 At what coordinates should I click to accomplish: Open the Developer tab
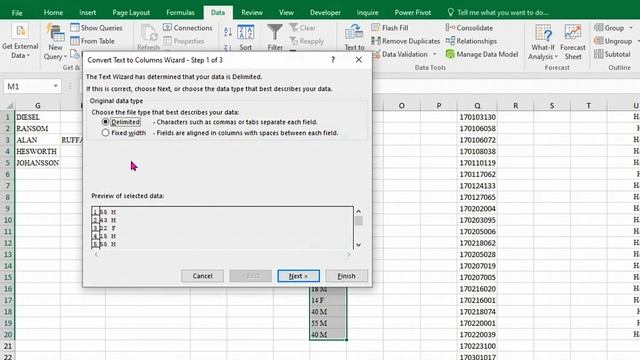point(325,13)
